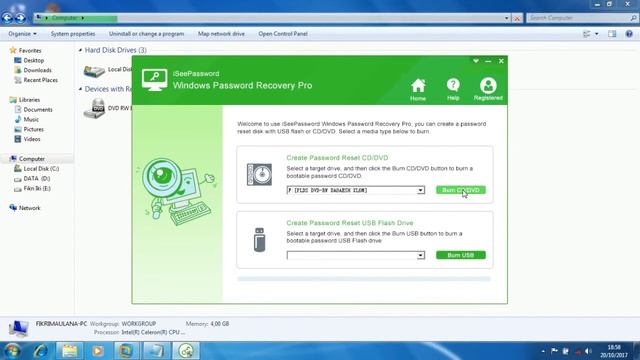Click the stop/refresh X button in address bar
Viewport: 640px width, 360px height.
pyautogui.click(x=517, y=18)
